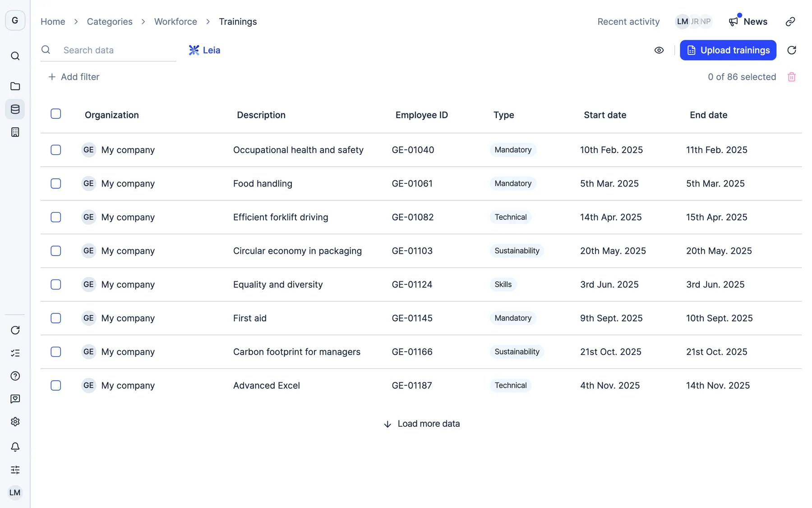Click the G workspace logo
Image resolution: width=812 pixels, height=508 pixels.
15,20
